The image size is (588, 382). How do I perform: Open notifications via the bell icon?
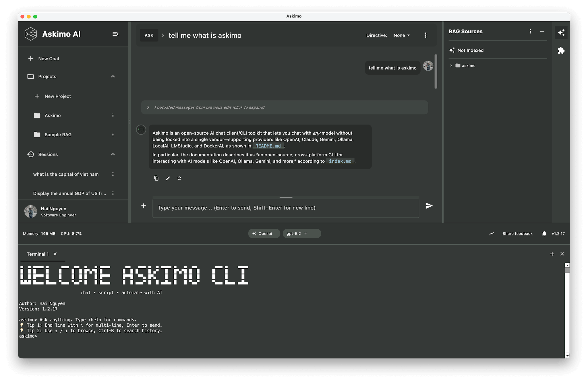[x=544, y=233]
